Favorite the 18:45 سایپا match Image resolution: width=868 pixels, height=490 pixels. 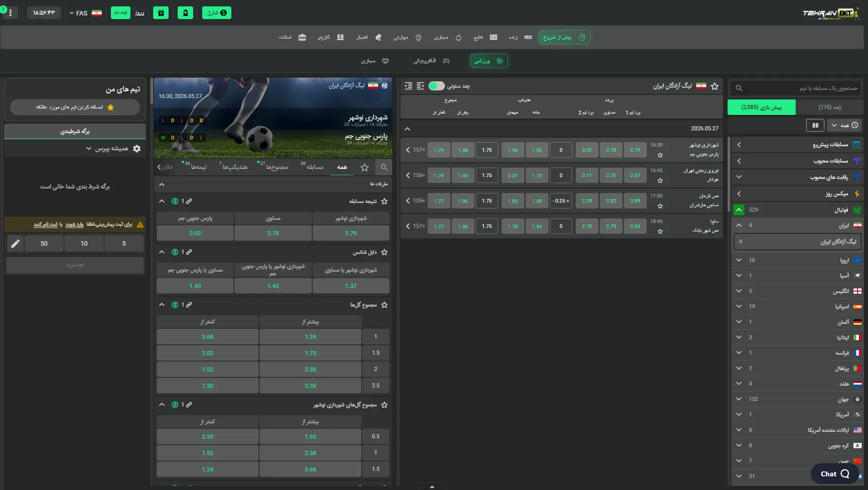pyautogui.click(x=660, y=232)
